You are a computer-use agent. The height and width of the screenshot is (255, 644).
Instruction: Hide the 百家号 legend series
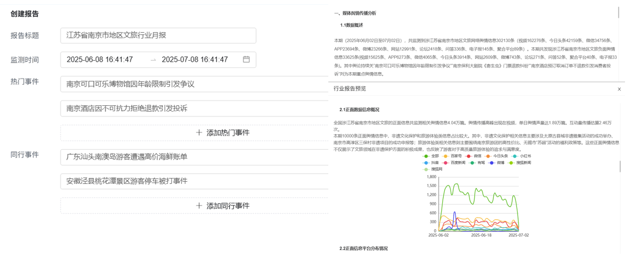click(x=446, y=156)
